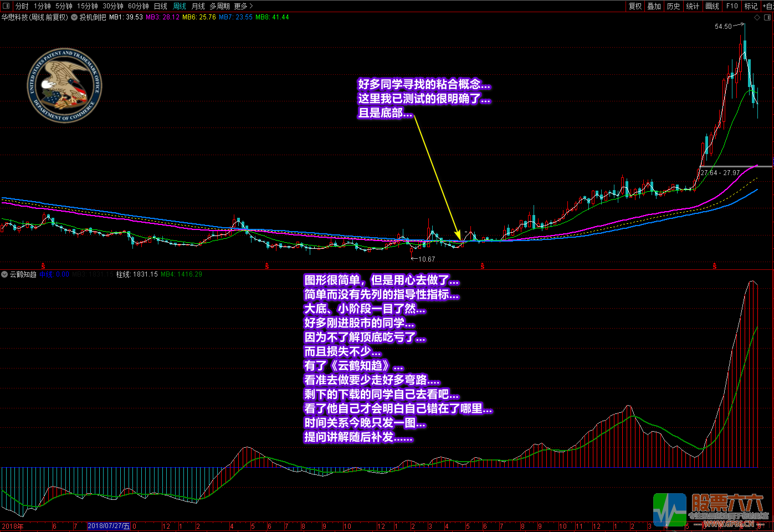
Task: Click the MB7: 23.55 blue value
Action: (x=235, y=17)
